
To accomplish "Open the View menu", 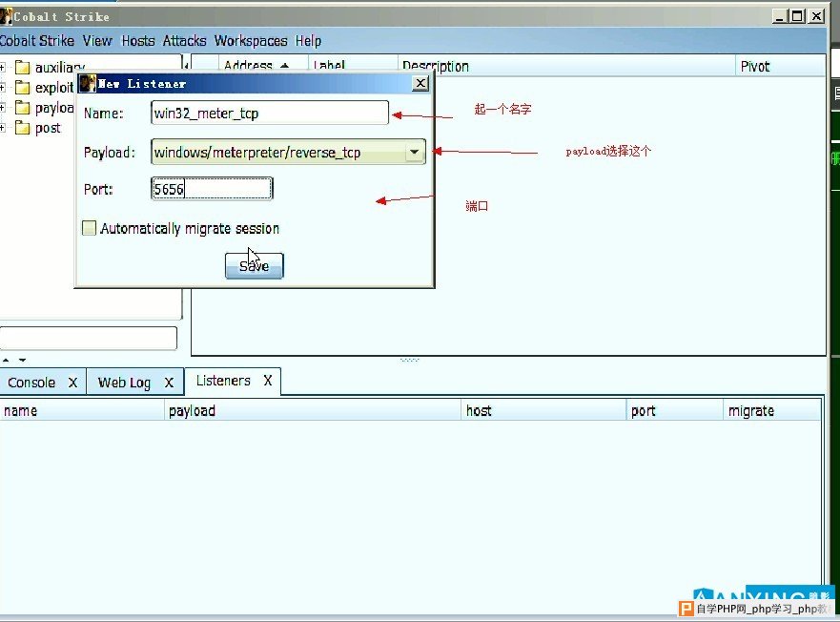I will (x=97, y=41).
